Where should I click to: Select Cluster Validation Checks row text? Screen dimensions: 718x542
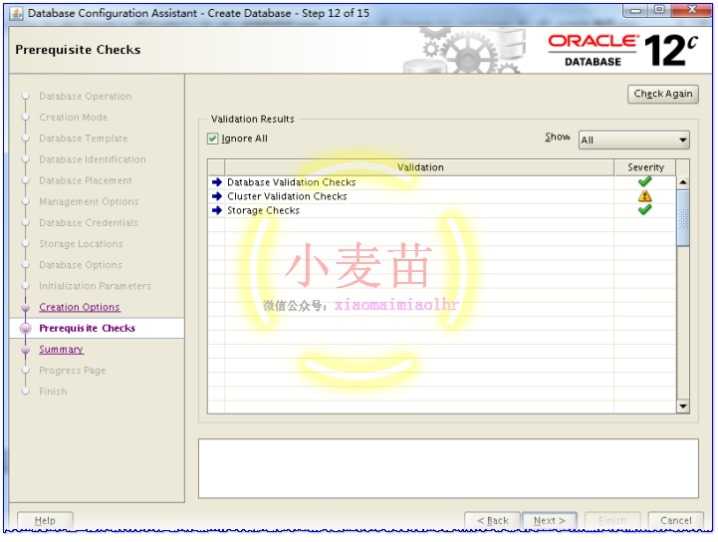pyautogui.click(x=287, y=196)
